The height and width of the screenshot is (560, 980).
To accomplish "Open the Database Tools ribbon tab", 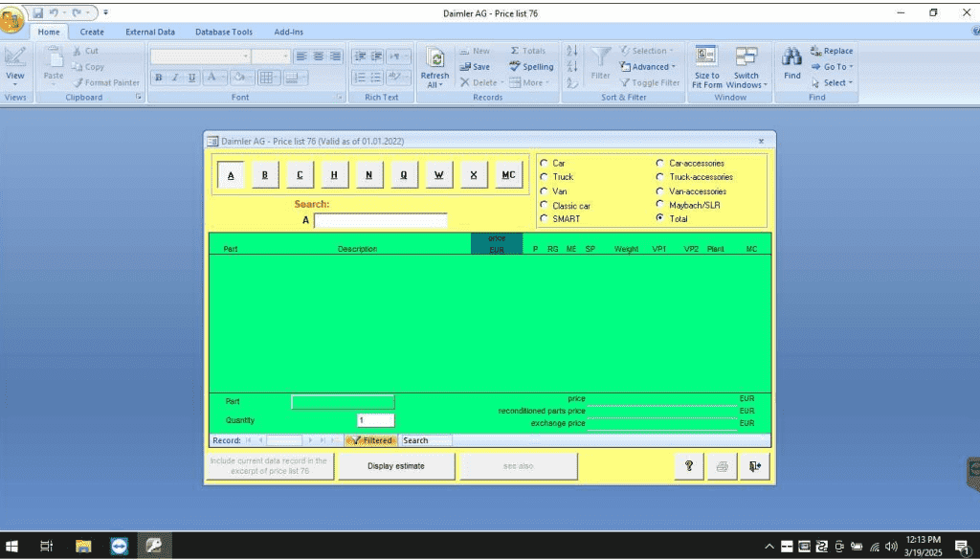I will (x=224, y=32).
